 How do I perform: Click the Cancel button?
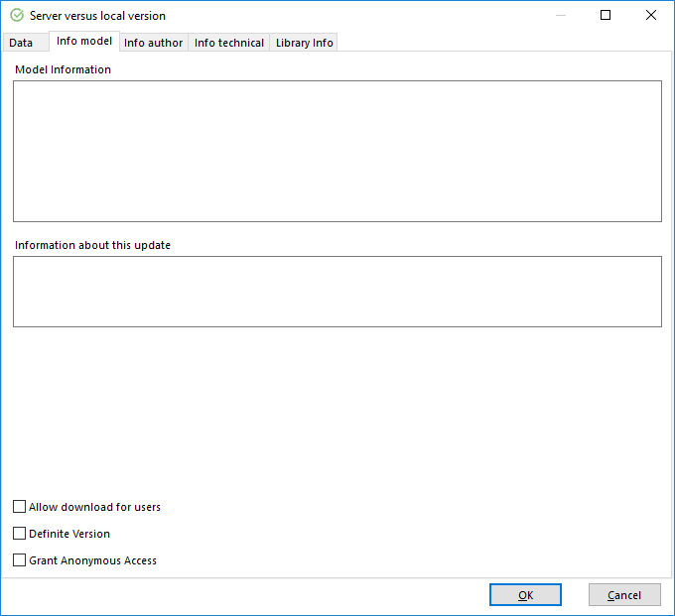624,595
